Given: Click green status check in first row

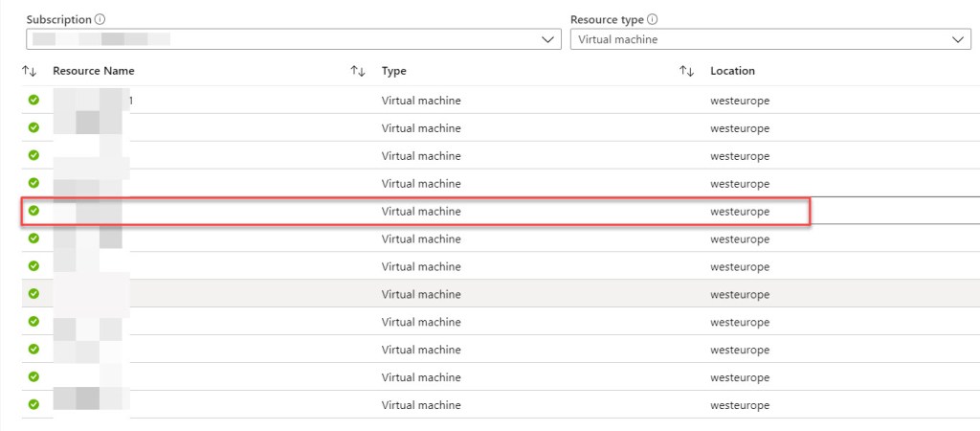Looking at the screenshot, I should tap(33, 100).
